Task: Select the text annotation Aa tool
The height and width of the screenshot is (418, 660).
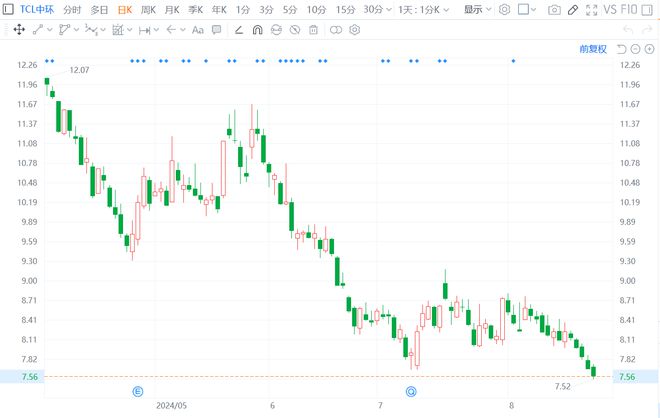Action: (x=197, y=30)
